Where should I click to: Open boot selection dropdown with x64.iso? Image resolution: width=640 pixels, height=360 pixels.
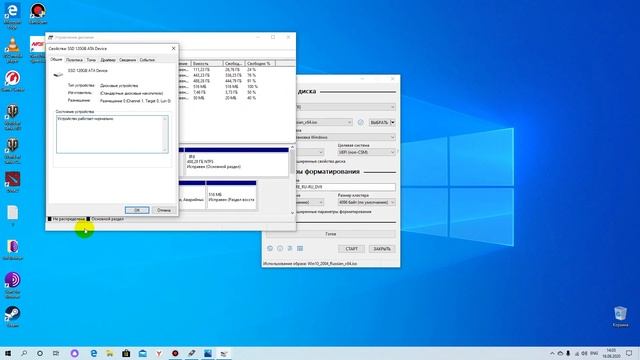(323, 122)
